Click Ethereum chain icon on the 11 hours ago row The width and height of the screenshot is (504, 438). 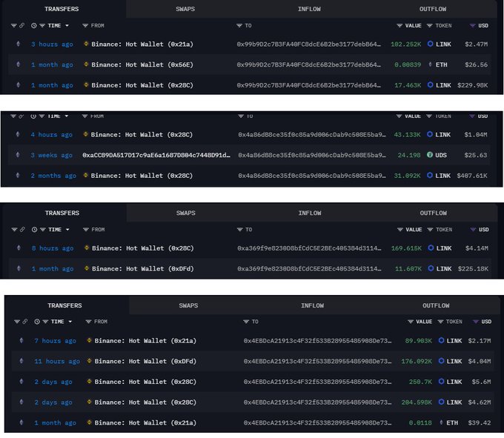(21, 361)
